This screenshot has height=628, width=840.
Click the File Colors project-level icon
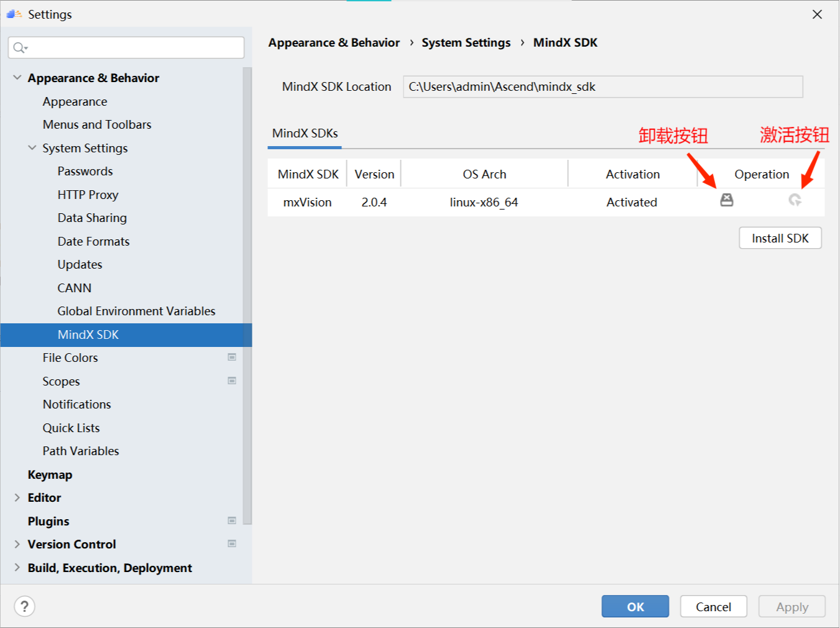(x=232, y=358)
